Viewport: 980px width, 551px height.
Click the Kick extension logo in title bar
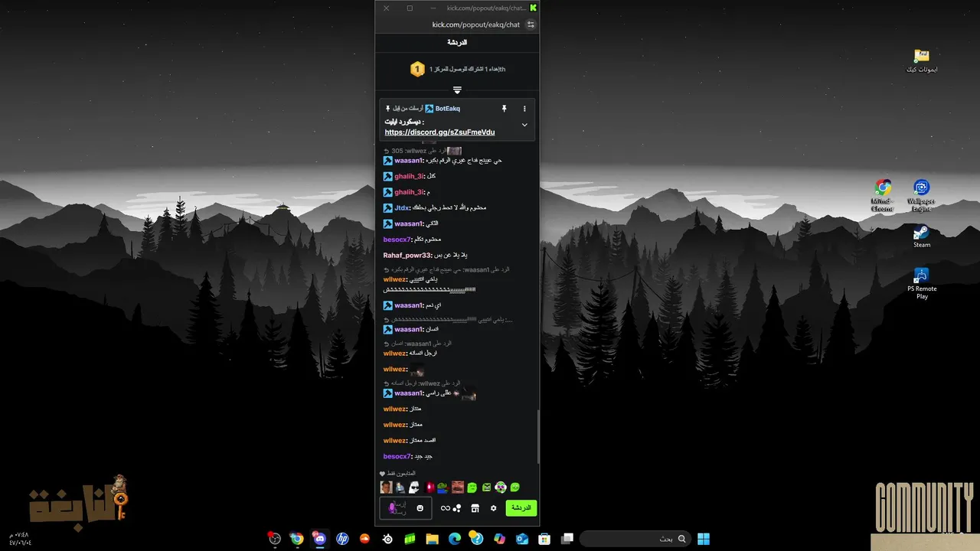[534, 8]
